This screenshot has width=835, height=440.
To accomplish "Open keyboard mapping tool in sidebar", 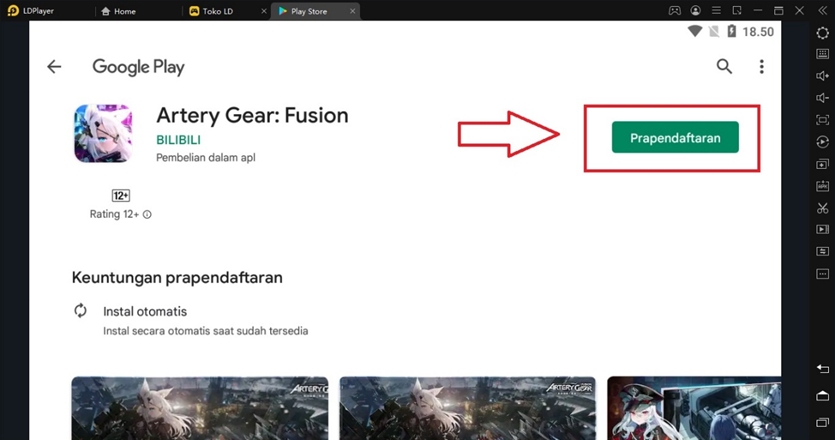I will pos(822,54).
